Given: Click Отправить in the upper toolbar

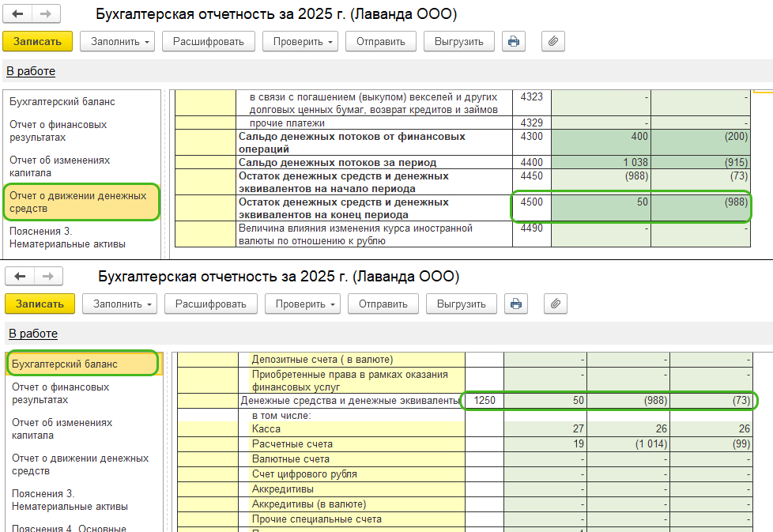Looking at the screenshot, I should (381, 42).
